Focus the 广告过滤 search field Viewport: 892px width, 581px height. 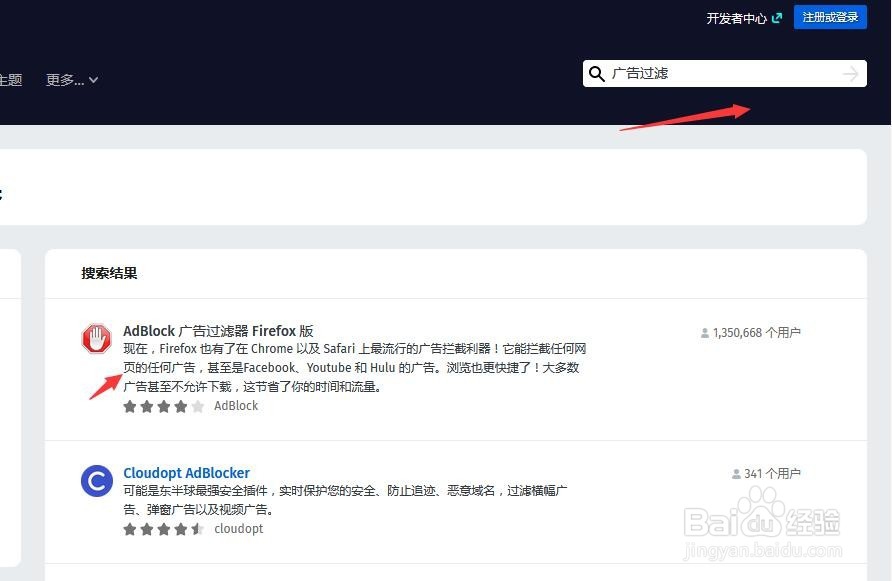point(724,73)
